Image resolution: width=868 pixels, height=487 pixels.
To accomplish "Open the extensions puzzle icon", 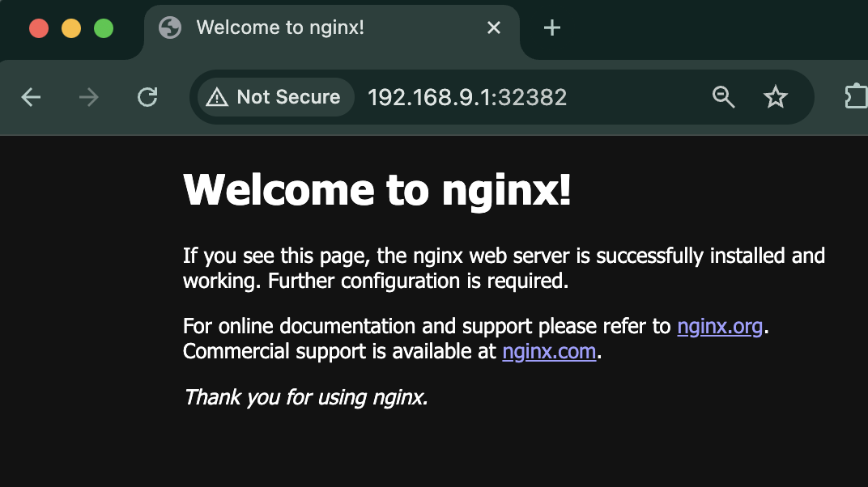I will coord(857,96).
